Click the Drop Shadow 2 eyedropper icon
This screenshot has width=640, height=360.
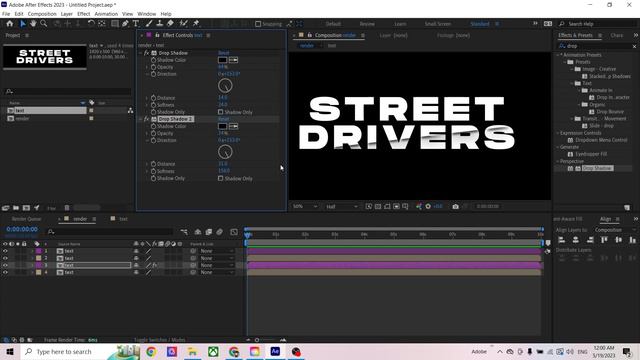coord(233,126)
